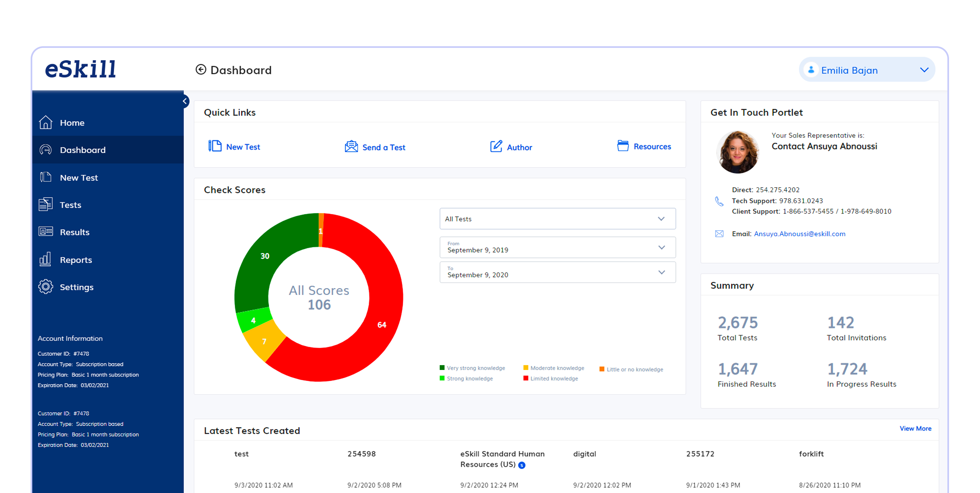
Task: Go to Results in the sidebar
Action: coord(75,232)
